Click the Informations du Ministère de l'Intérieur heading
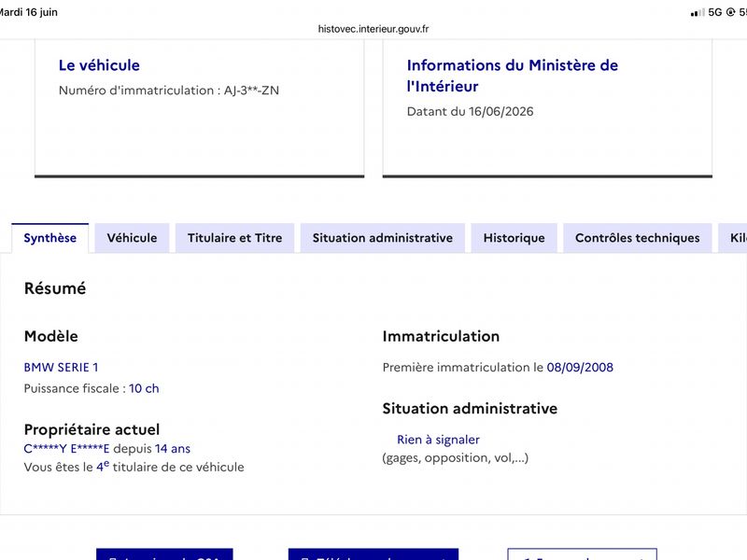Screen dimensions: 747x560 pyautogui.click(x=512, y=76)
